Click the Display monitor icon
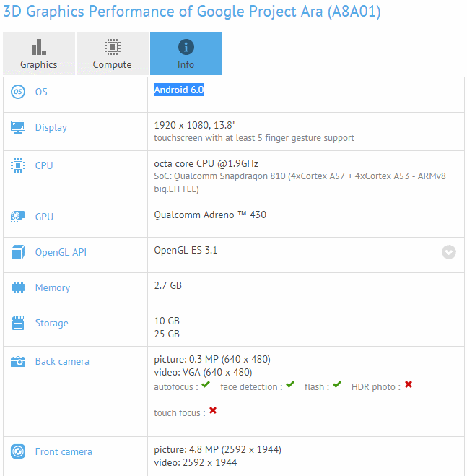 (18, 127)
